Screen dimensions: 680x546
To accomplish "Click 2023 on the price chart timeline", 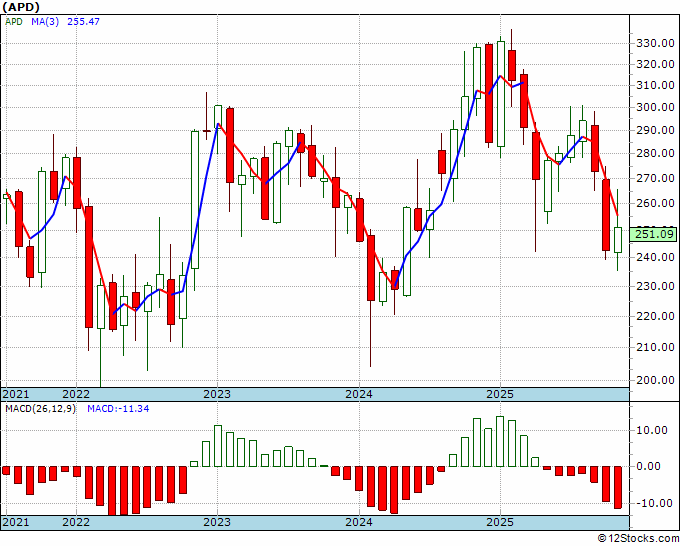I will click(x=217, y=394).
